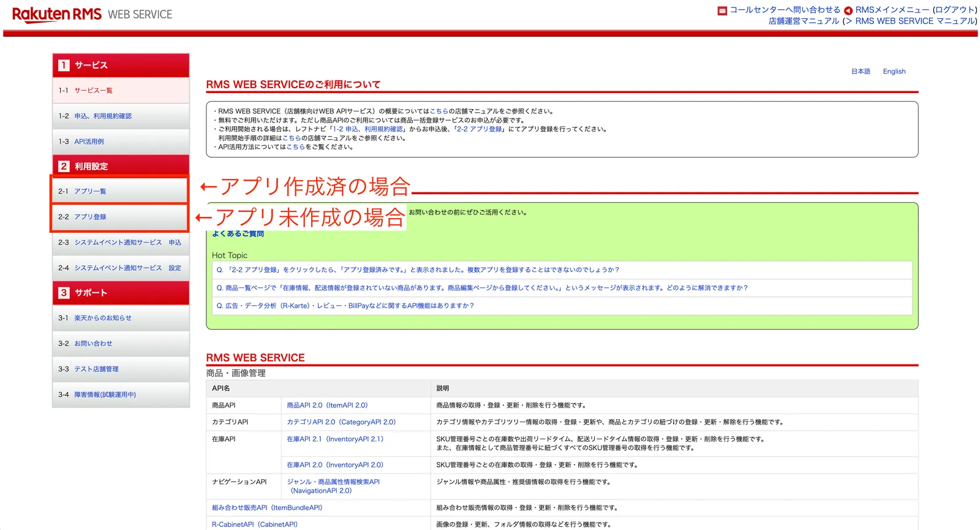This screenshot has height=530, width=980.
Task: Click the ログアウト link
Action: coord(955,10)
